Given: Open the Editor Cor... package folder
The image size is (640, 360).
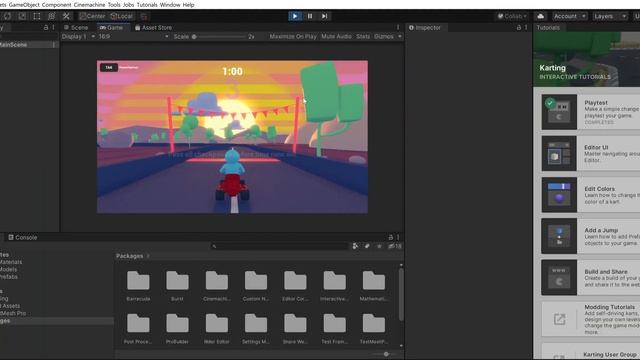Looking at the screenshot, I should pyautogui.click(x=295, y=286).
